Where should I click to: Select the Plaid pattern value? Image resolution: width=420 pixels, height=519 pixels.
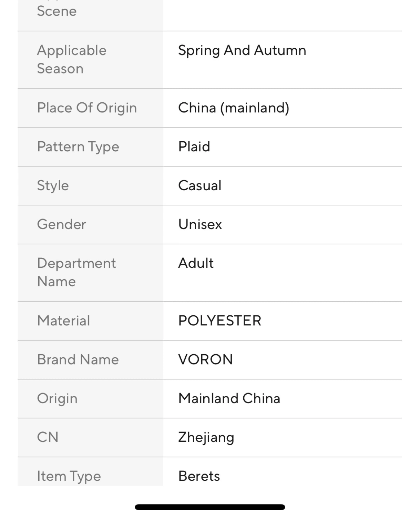click(x=194, y=147)
